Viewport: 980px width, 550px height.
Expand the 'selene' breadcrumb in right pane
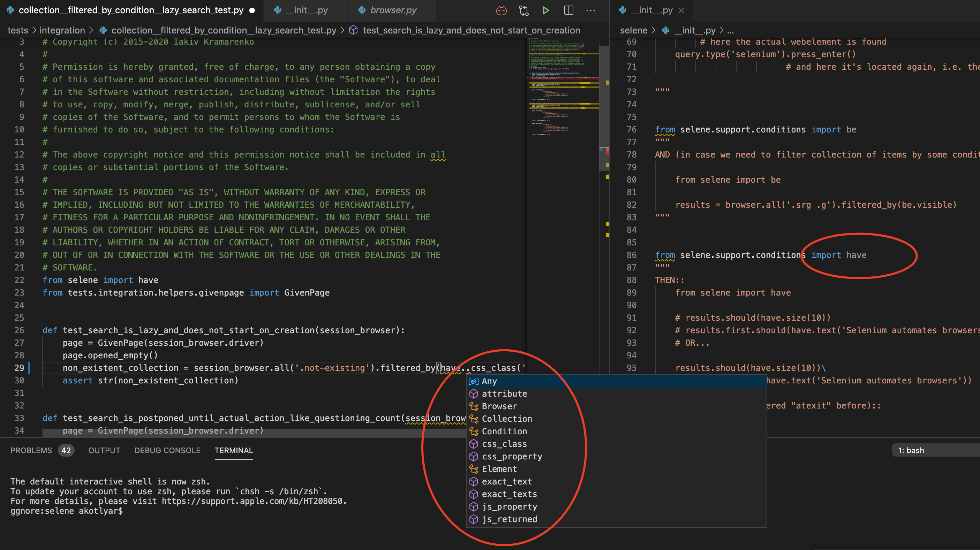pos(633,30)
